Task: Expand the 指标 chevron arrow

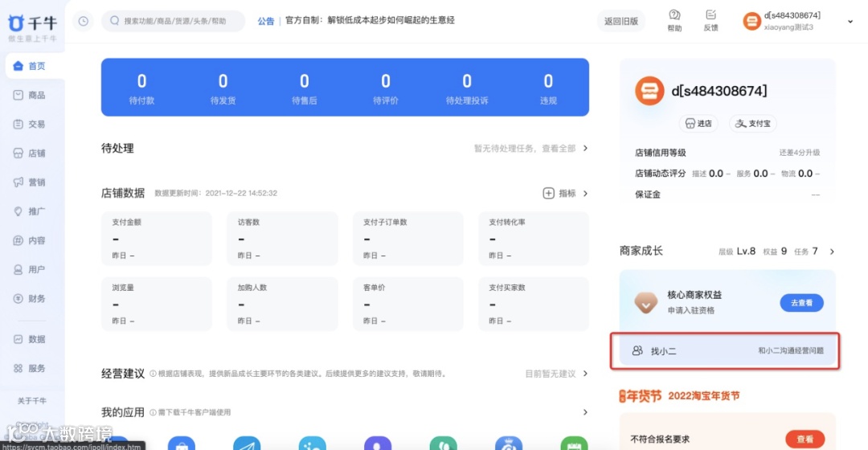Action: tap(585, 193)
